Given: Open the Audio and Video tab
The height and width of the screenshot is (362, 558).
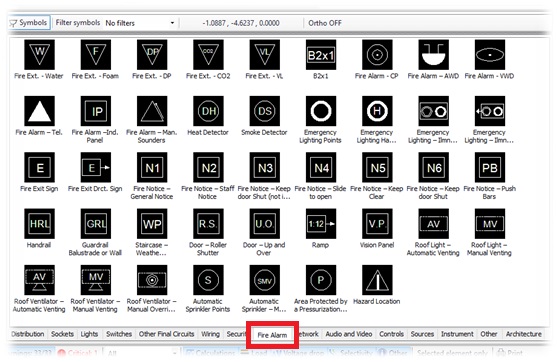Looking at the screenshot, I should coord(348,334).
